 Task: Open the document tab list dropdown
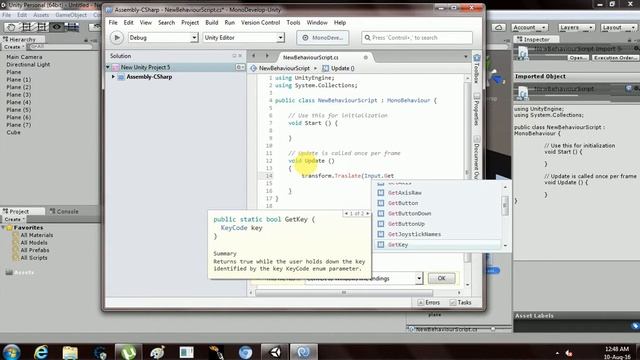click(x=466, y=57)
